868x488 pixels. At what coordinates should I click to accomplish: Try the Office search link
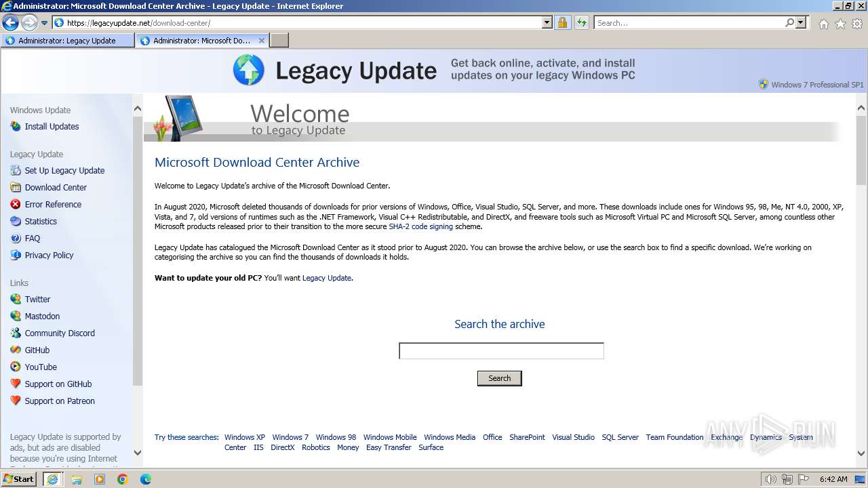(492, 437)
